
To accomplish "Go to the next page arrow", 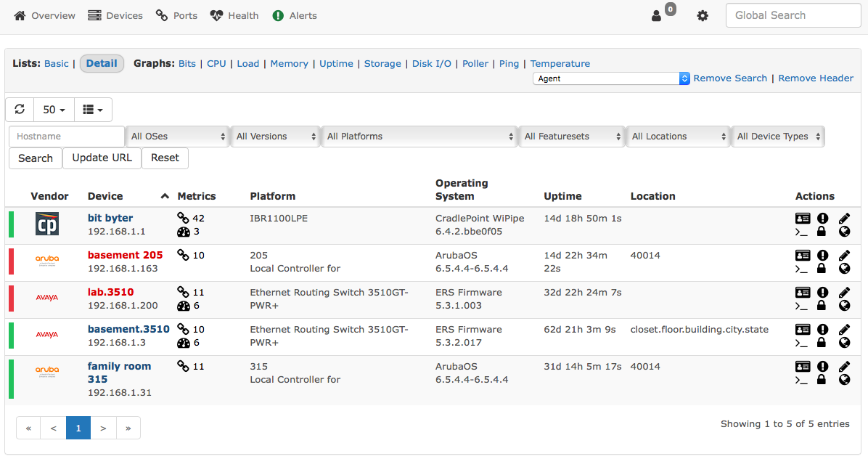I will (x=103, y=428).
